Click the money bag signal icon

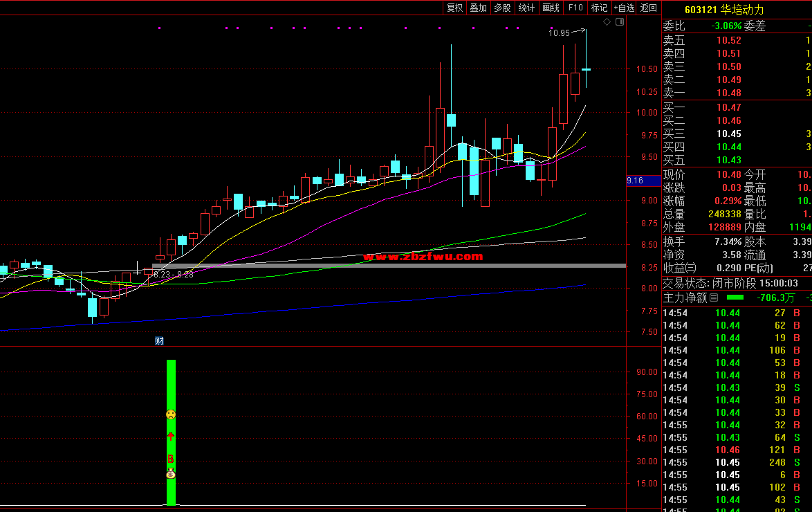pyautogui.click(x=171, y=473)
